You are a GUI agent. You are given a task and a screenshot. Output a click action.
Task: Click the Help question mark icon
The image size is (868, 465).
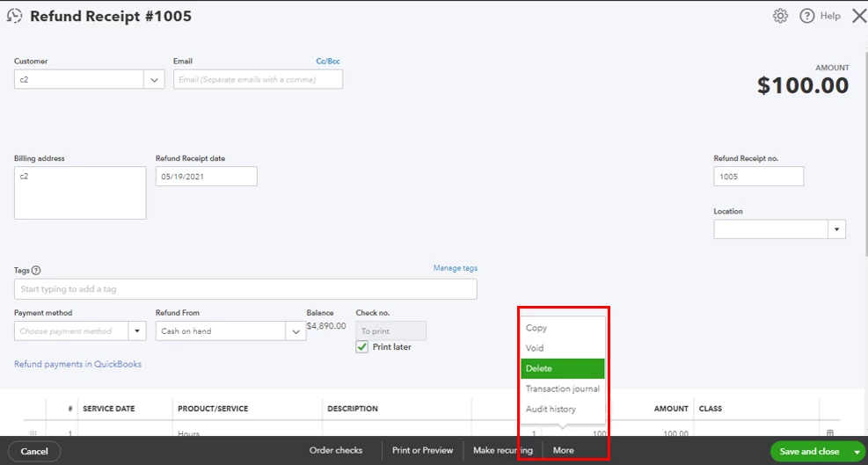click(x=807, y=16)
